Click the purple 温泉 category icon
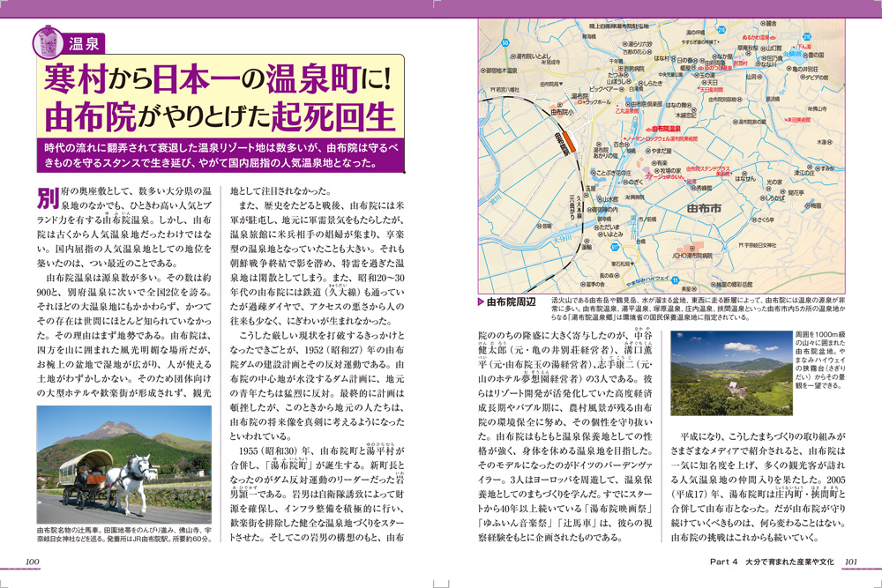The height and width of the screenshot is (588, 882). tap(48, 42)
